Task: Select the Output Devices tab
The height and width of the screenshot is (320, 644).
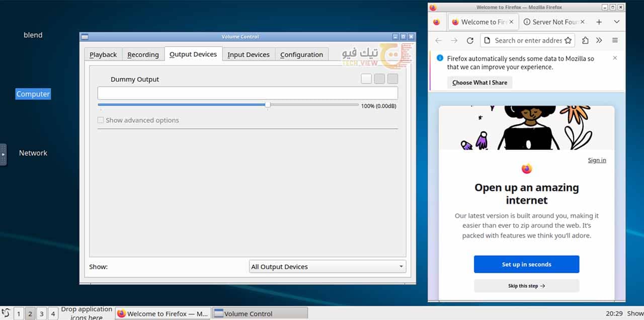Action: tap(193, 54)
